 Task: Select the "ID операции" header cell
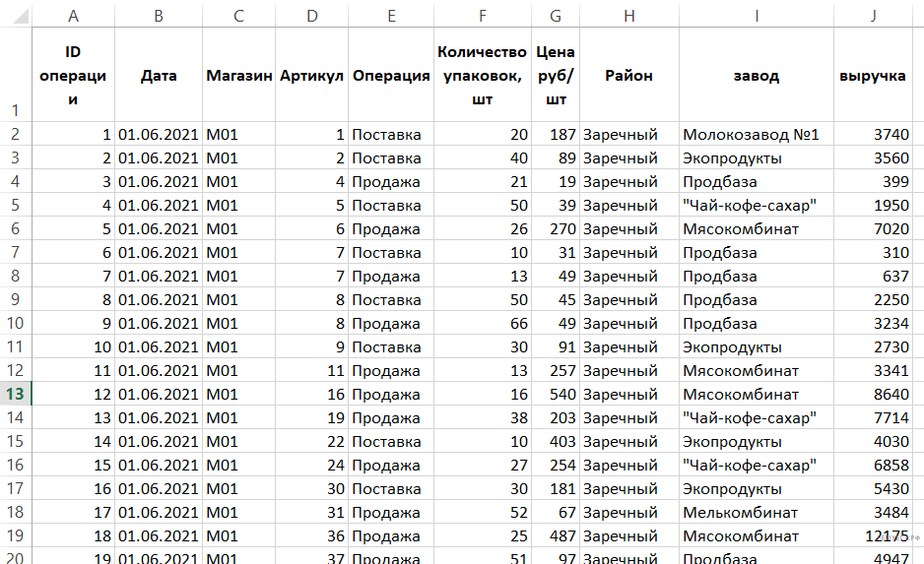(x=73, y=76)
